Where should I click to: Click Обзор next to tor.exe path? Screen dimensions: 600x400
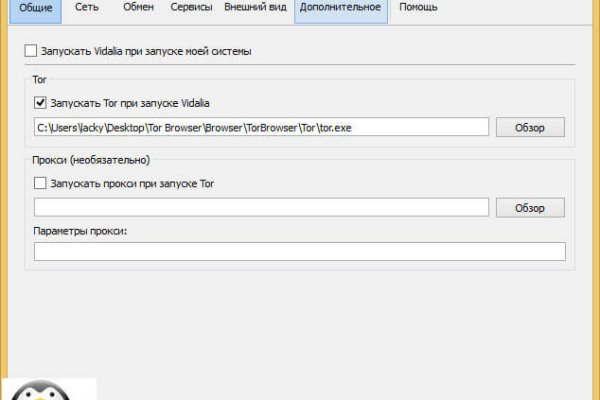point(529,127)
